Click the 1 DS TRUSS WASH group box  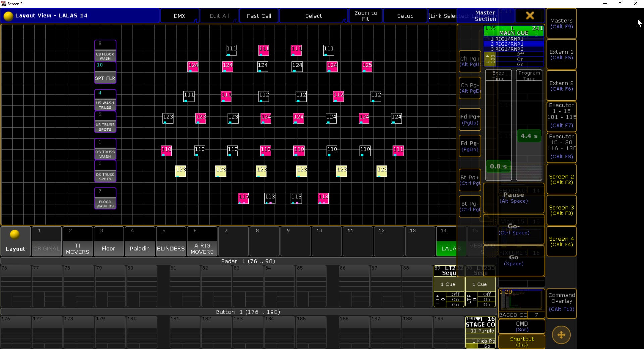click(105, 149)
